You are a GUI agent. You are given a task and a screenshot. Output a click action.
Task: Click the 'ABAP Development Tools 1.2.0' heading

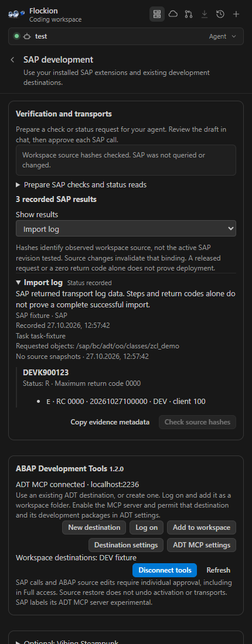click(70, 468)
